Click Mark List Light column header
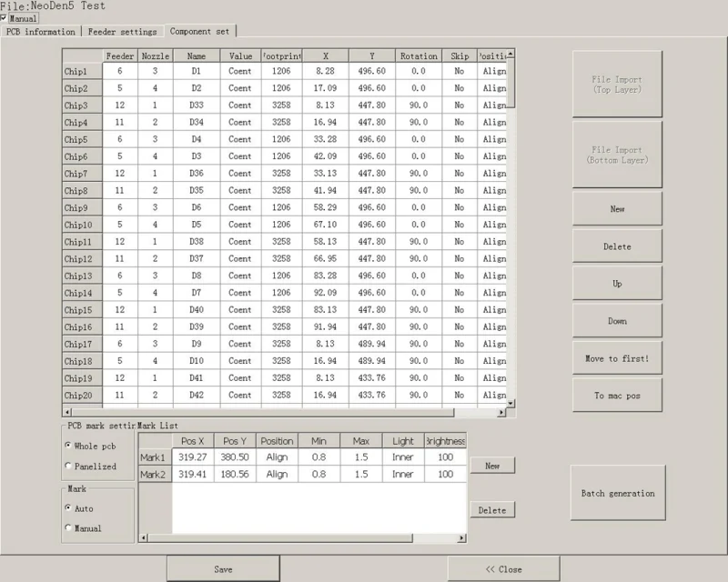This screenshot has width=728, height=582. (x=403, y=441)
